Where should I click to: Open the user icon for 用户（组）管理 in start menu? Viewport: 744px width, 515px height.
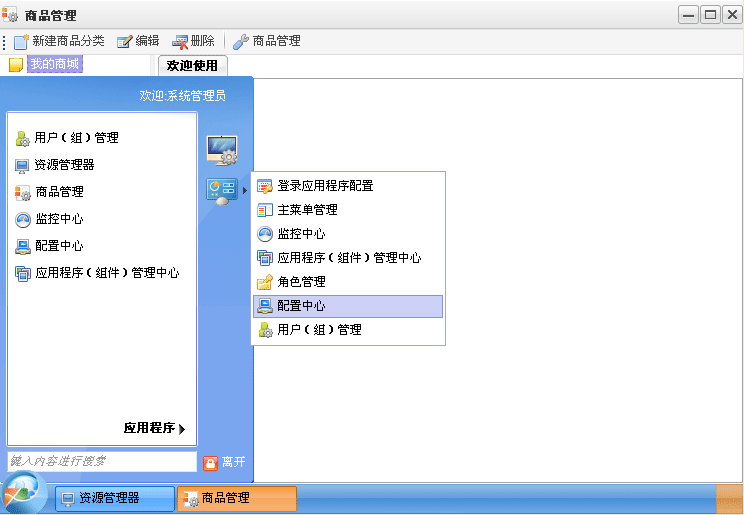coord(23,139)
